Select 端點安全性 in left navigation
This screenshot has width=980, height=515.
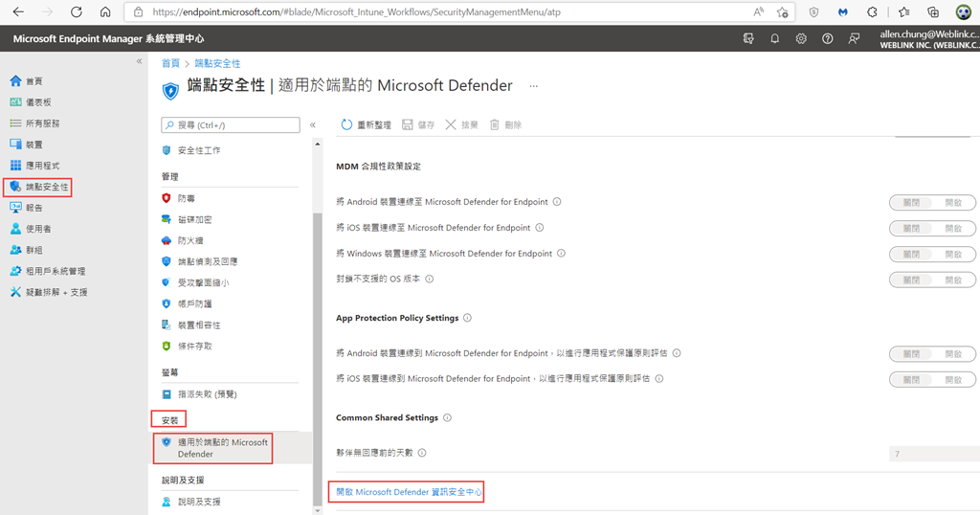(x=47, y=187)
